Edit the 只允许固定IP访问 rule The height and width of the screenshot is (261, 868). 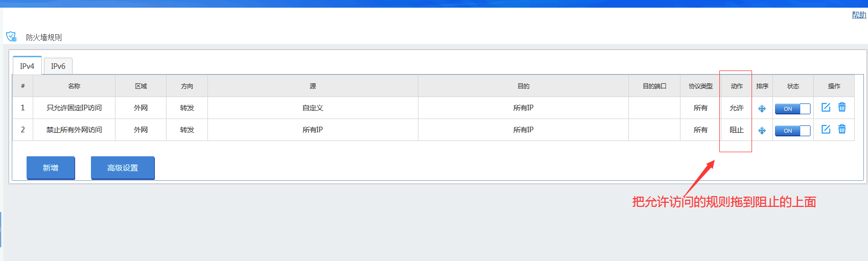(826, 107)
